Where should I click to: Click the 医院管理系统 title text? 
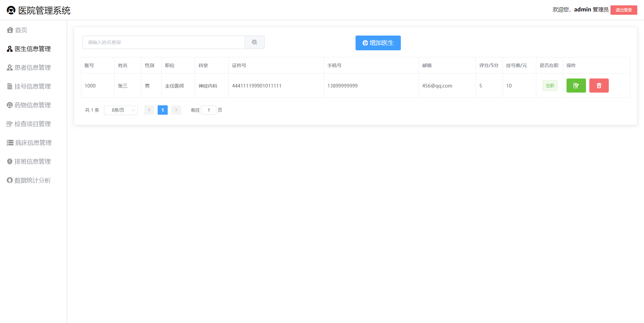pyautogui.click(x=44, y=10)
